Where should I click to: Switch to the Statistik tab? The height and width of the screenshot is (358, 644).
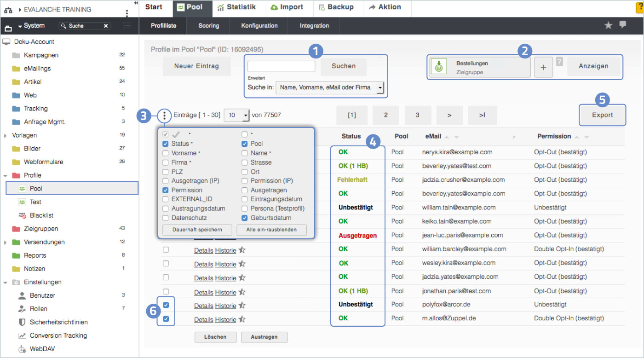pyautogui.click(x=236, y=7)
